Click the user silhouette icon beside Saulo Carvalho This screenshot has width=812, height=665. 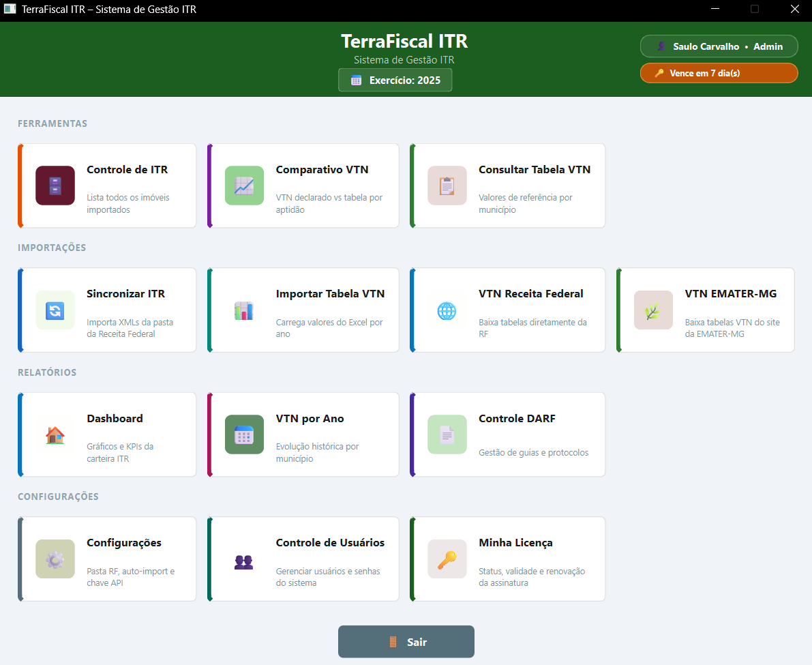point(661,46)
